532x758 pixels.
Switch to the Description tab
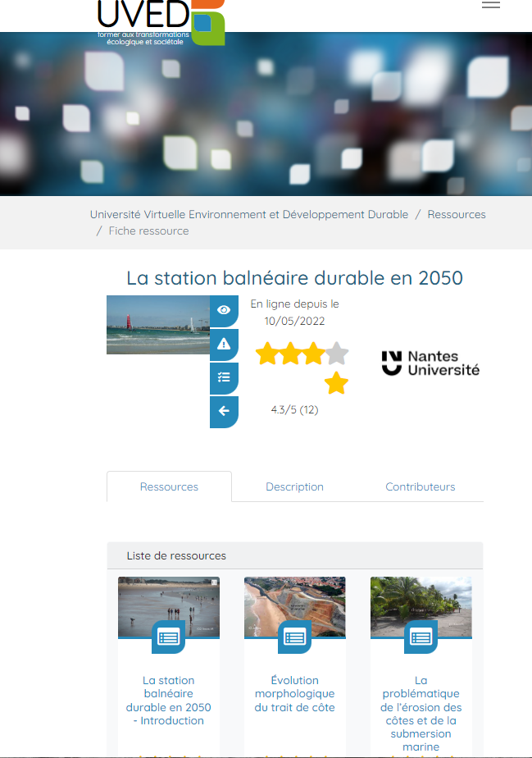tap(294, 486)
